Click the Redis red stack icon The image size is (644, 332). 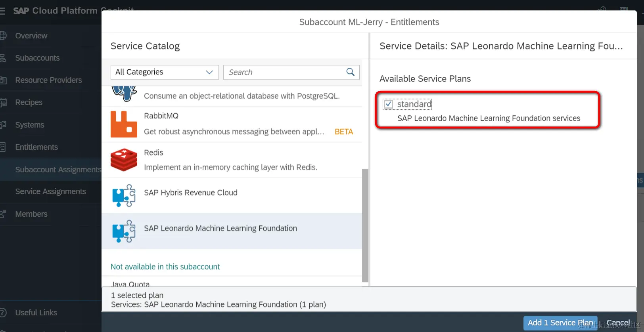(x=124, y=160)
